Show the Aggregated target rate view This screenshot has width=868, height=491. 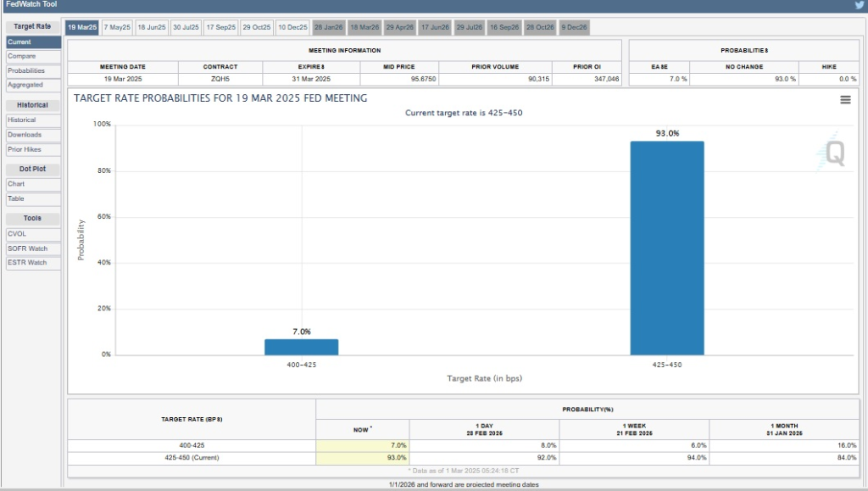[32, 85]
